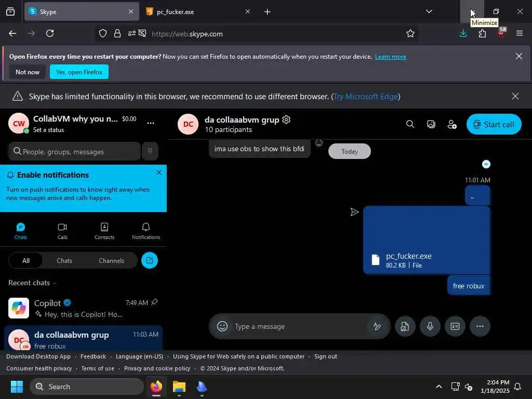This screenshot has height=399, width=532.
Task: Open tracking protection shield icon
Action: coord(103,34)
